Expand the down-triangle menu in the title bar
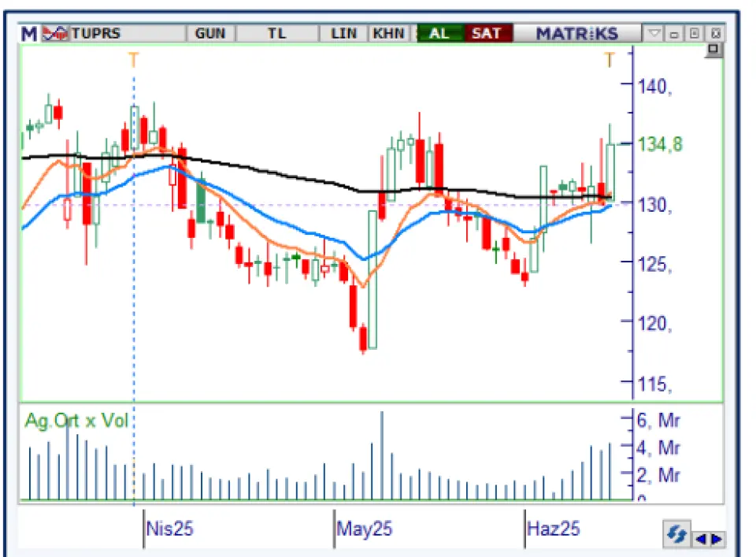The image size is (756, 557). pos(654,34)
